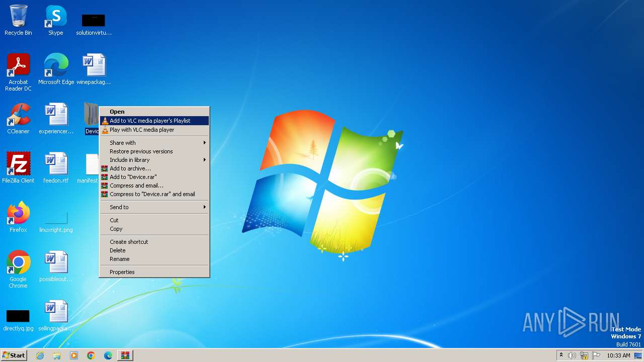Select the FileZilla Client desktop shortcut
The image size is (644, 362).
(x=18, y=167)
